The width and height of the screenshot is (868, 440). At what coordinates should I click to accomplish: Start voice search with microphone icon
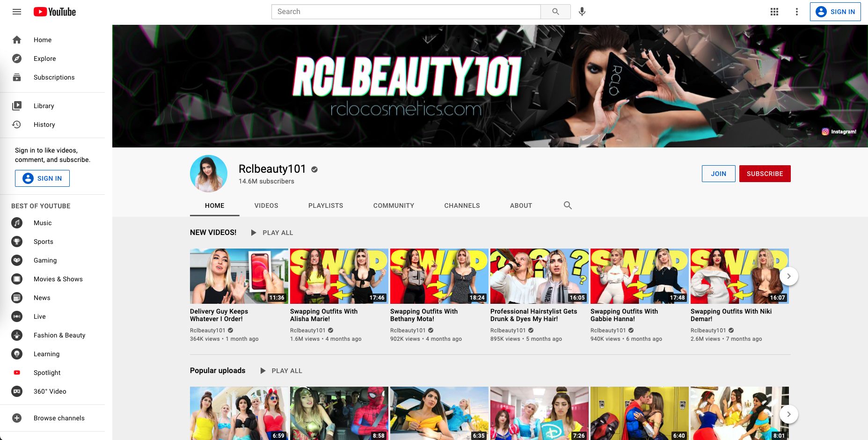pyautogui.click(x=582, y=12)
